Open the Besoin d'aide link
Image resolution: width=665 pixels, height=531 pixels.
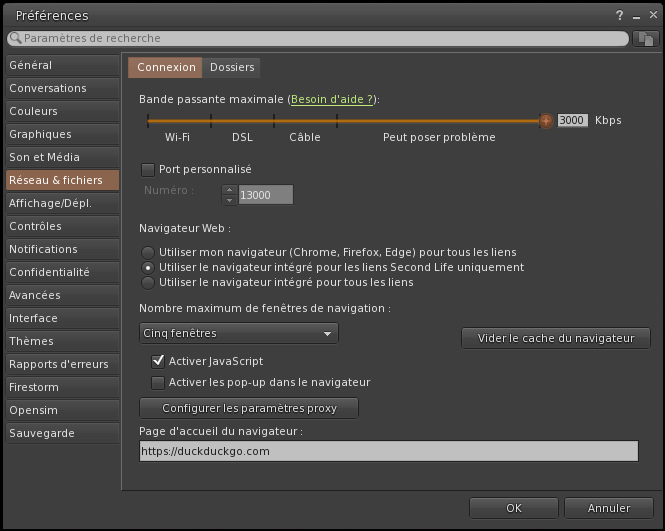pyautogui.click(x=332, y=100)
